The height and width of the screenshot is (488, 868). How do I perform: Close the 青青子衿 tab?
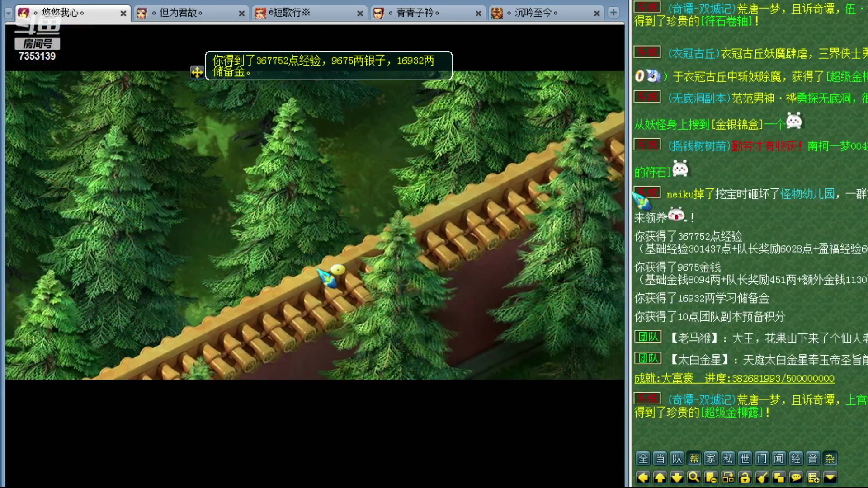pos(478,14)
